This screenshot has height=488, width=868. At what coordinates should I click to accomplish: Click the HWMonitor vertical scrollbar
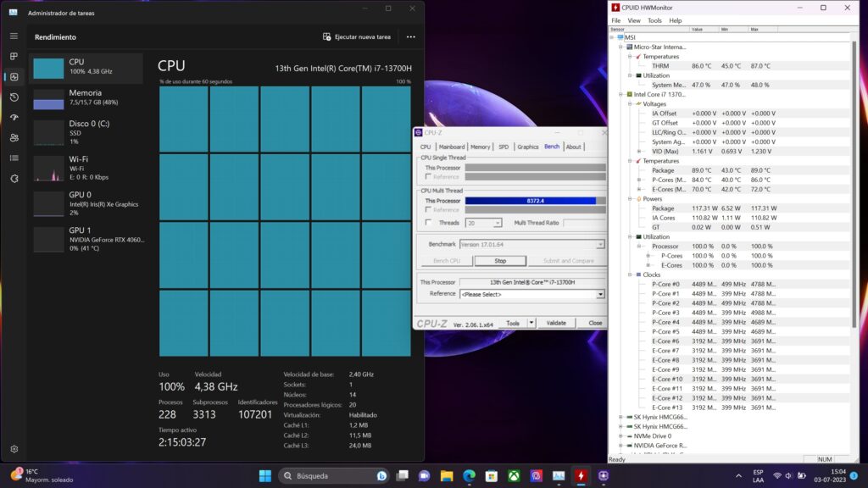pyautogui.click(x=854, y=183)
